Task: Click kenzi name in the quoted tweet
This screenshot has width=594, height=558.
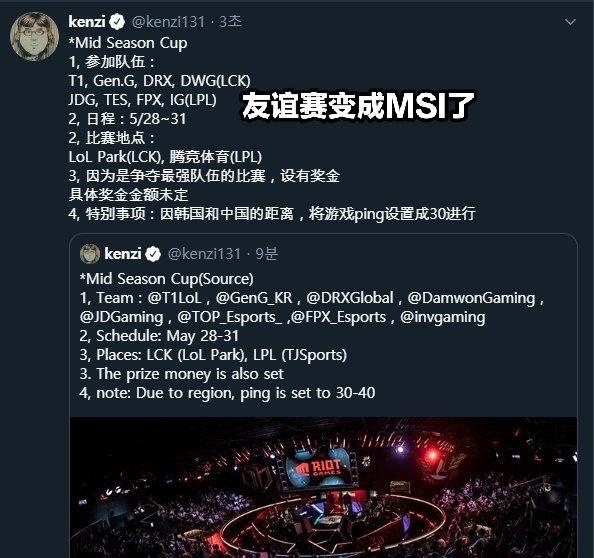Action: 123,254
